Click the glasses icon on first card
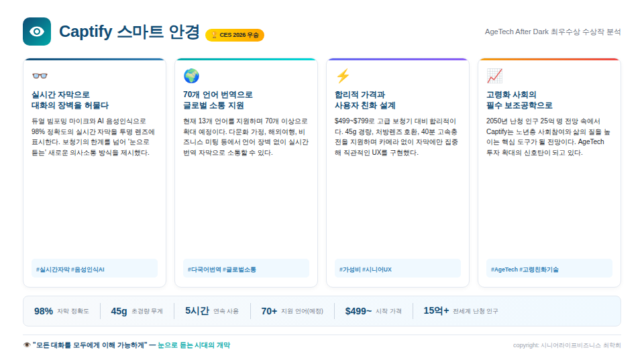The height and width of the screenshot is (362, 644). point(40,76)
